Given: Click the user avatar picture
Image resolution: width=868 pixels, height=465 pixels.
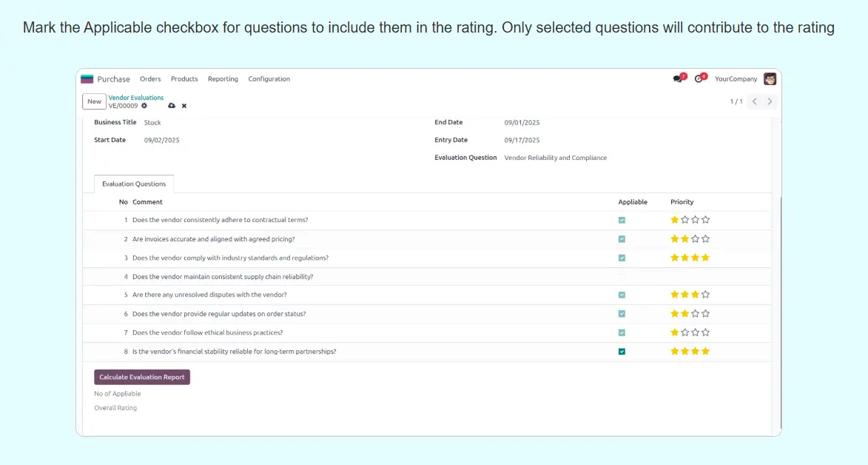Looking at the screenshot, I should (x=770, y=79).
